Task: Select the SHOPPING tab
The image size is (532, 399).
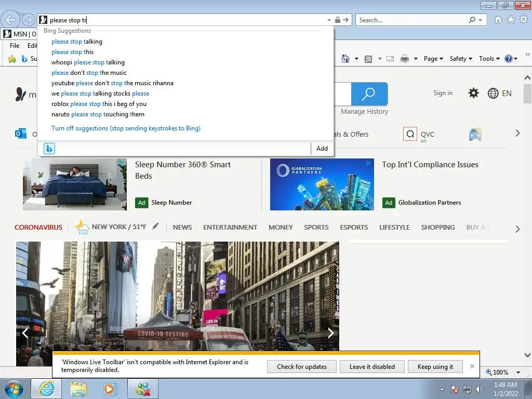Action: point(437,228)
